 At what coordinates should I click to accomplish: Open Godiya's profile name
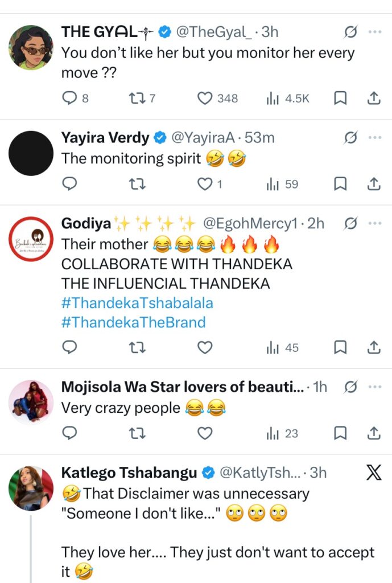click(x=86, y=223)
